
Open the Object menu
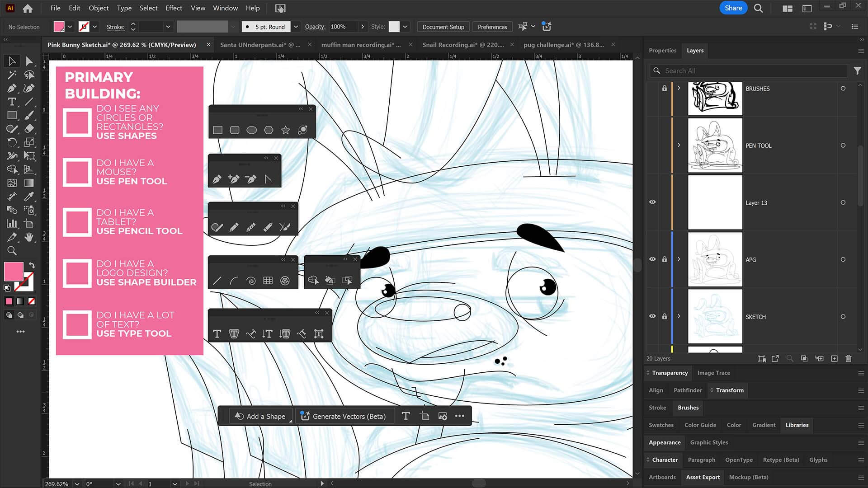99,8
